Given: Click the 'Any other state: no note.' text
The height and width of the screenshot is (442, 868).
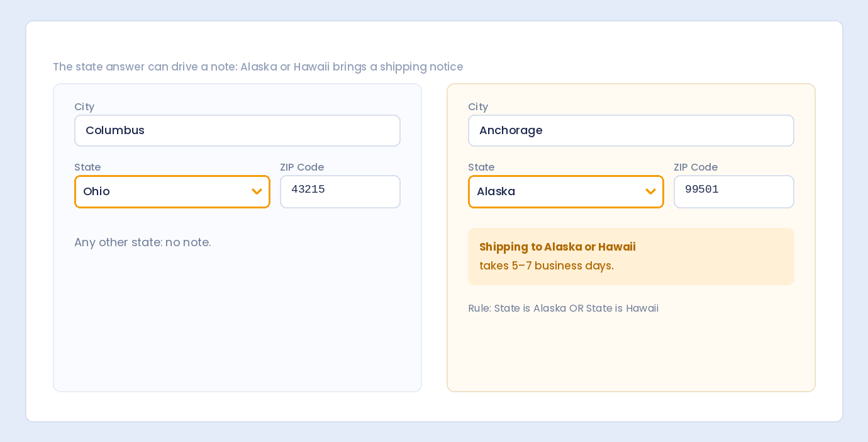Looking at the screenshot, I should tap(143, 242).
